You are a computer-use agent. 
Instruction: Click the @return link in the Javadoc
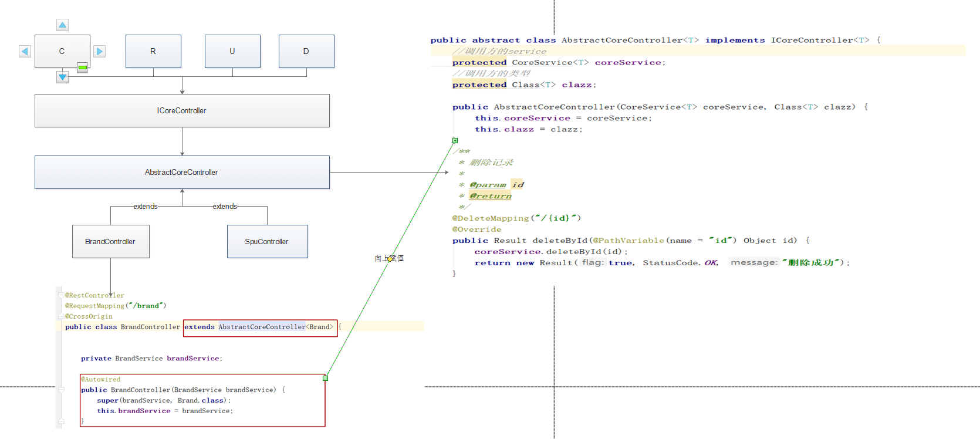(491, 196)
